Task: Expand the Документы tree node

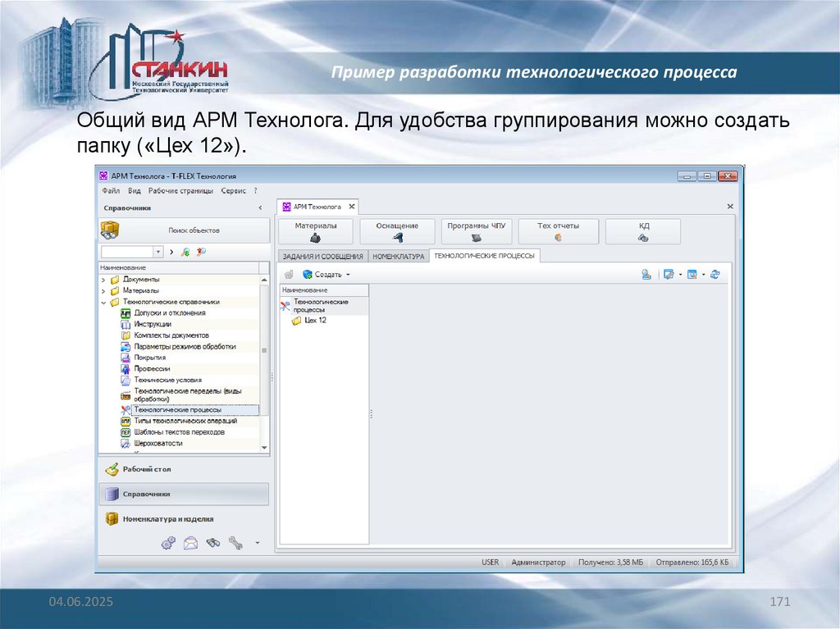Action: click(103, 280)
